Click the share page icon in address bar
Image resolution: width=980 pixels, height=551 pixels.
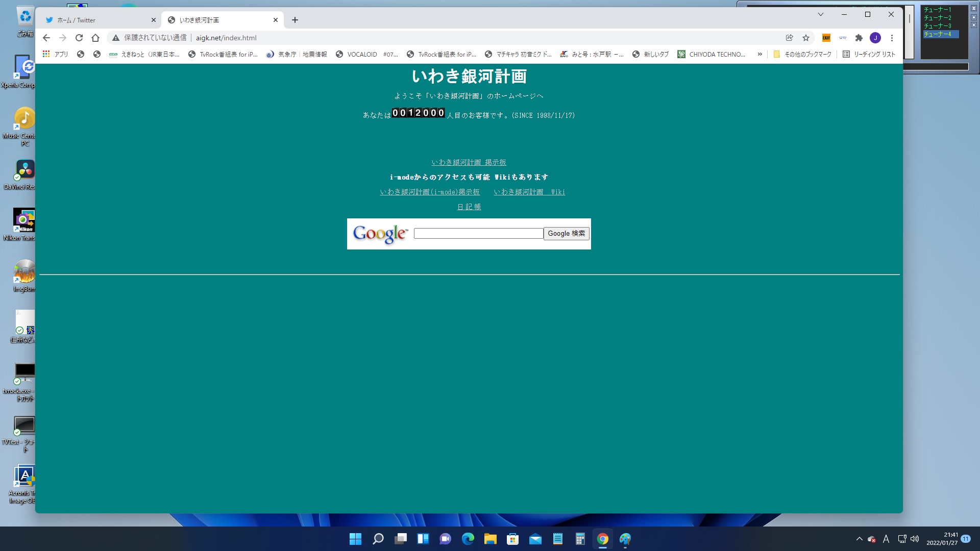790,38
